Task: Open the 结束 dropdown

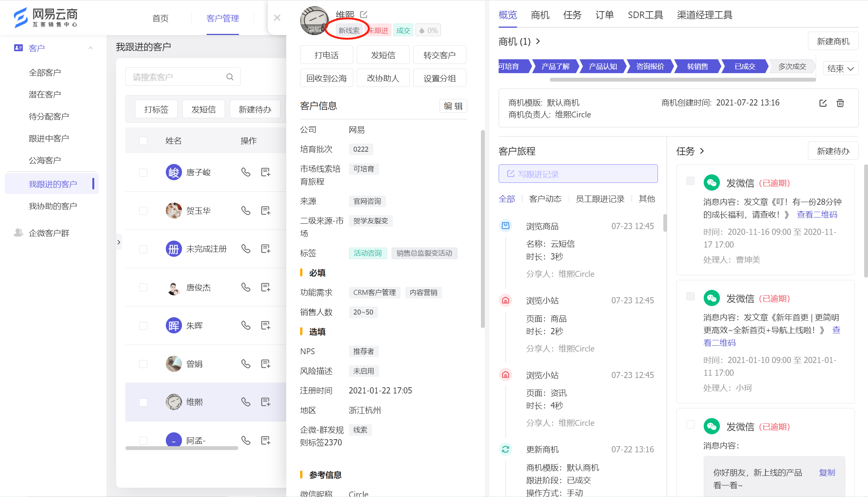Action: 840,69
